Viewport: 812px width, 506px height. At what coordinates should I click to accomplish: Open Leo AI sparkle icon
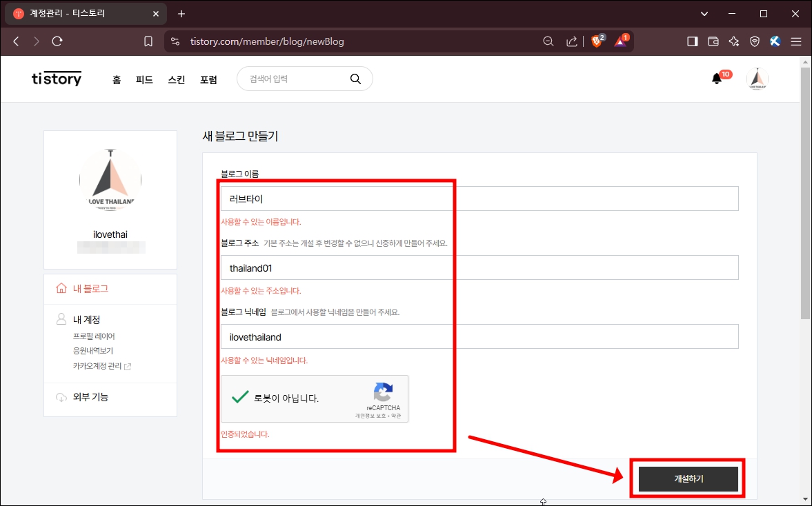[x=733, y=41]
